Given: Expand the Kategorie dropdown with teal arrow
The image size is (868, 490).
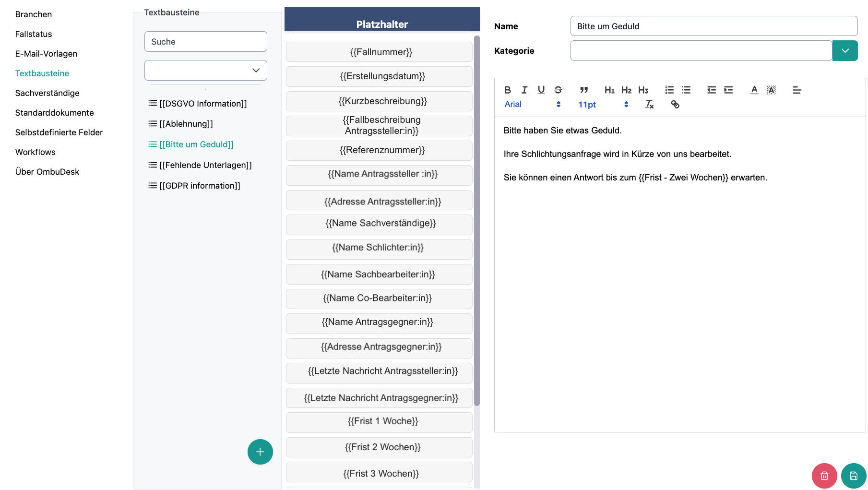Looking at the screenshot, I should 845,50.
